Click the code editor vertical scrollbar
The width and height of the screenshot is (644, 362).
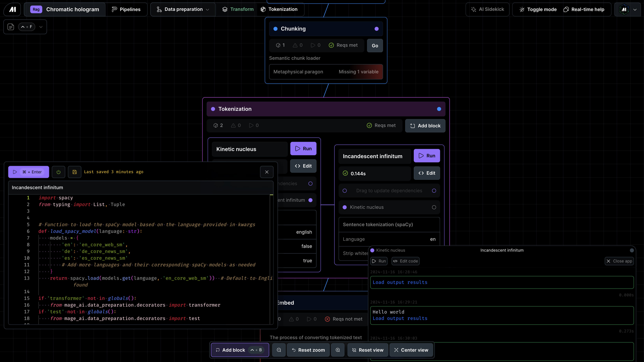click(271, 259)
